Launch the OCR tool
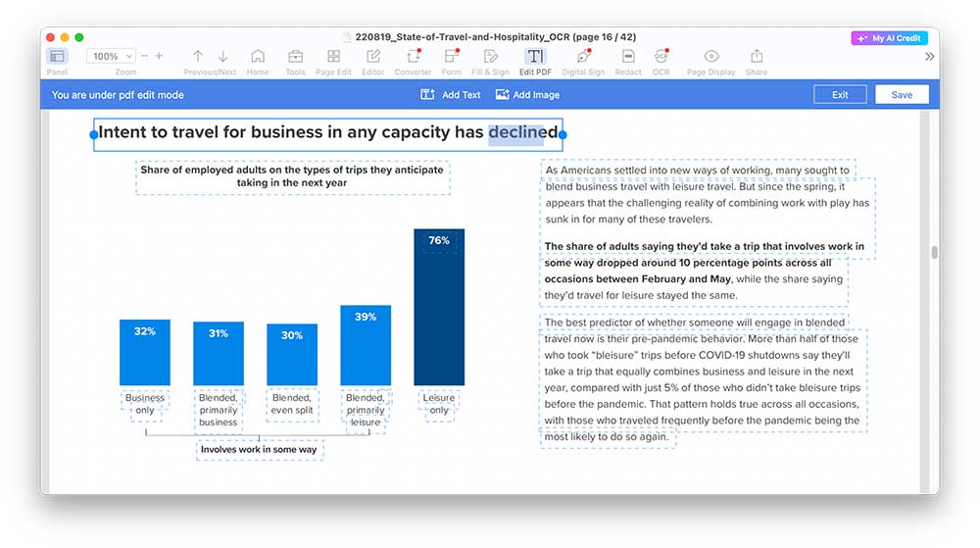The width and height of the screenshot is (980, 548). 661,57
